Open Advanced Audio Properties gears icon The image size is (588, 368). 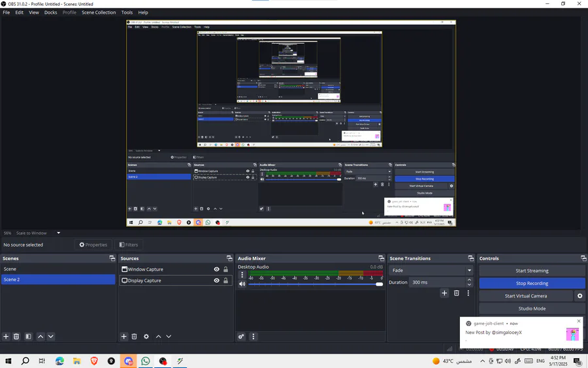(x=241, y=337)
